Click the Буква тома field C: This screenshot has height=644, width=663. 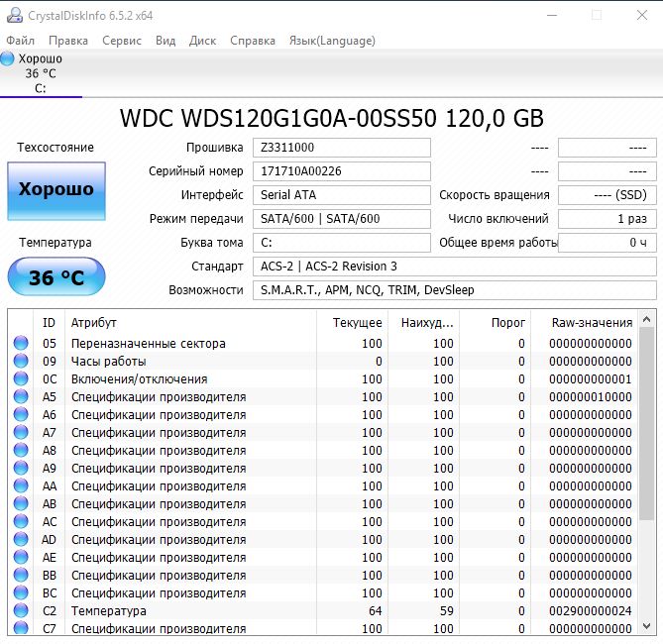[342, 243]
